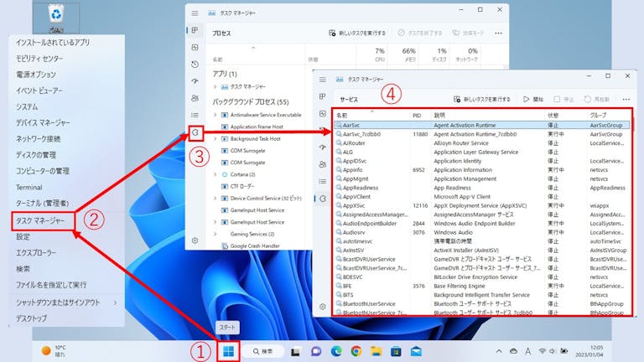Open シャットダウンまたはサインアウト submenu
Screen dimensions: 644x362
[x=66, y=303]
